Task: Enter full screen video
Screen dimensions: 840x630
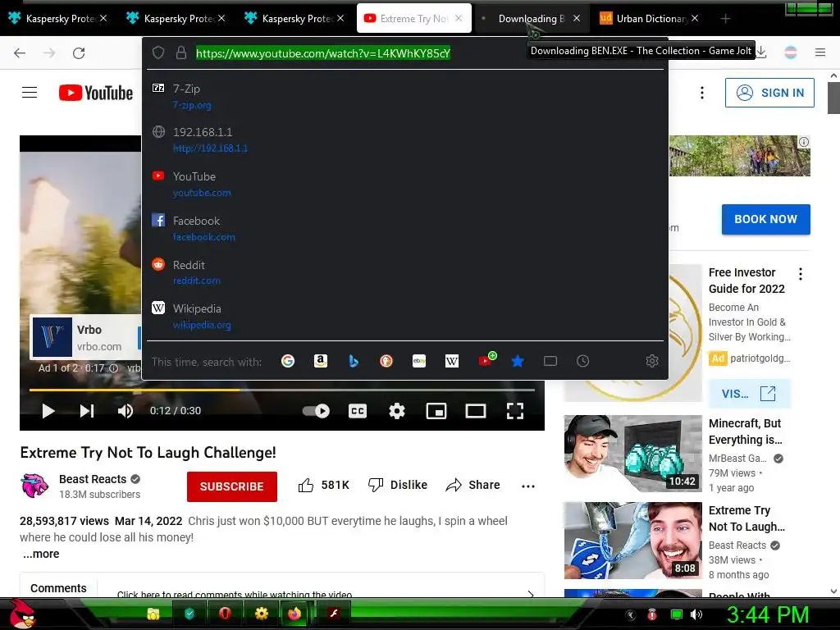Action: coord(515,411)
